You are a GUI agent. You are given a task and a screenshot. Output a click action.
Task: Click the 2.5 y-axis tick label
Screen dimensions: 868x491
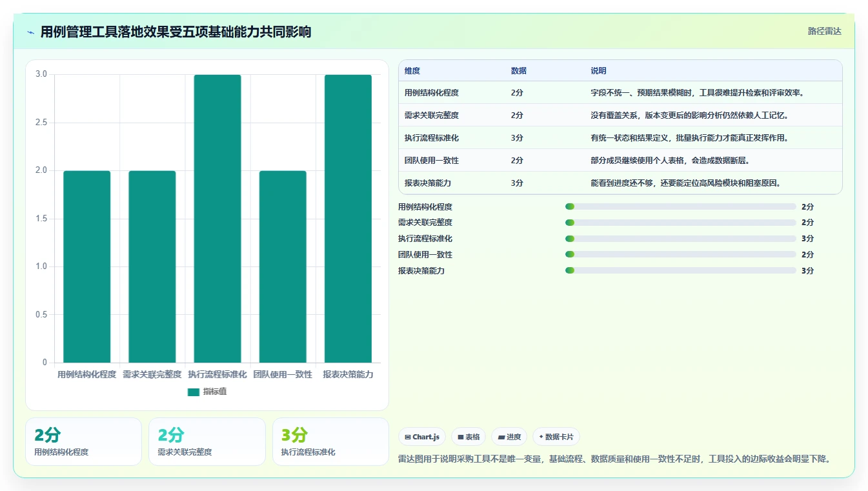(41, 123)
